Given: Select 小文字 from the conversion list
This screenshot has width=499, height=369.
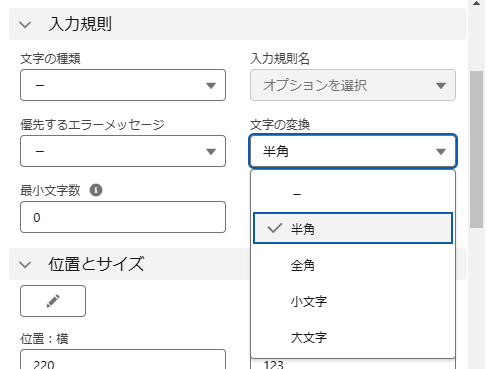Looking at the screenshot, I should [353, 301].
